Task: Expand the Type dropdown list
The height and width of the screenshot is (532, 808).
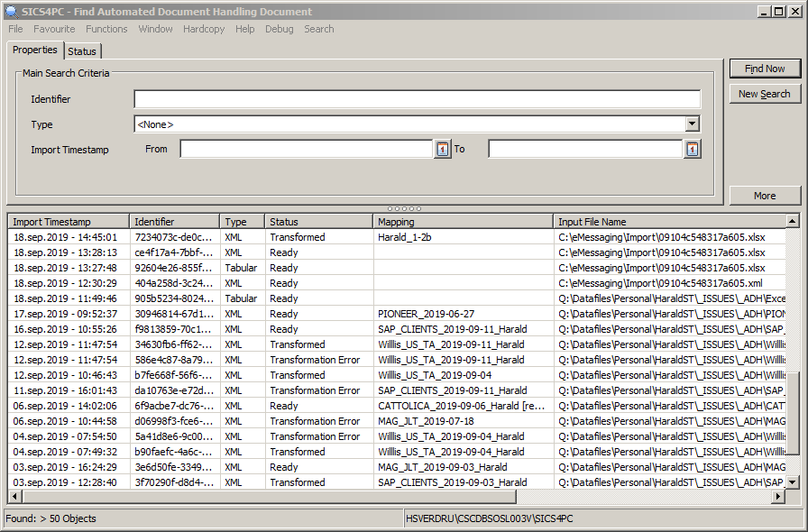Action: point(692,124)
